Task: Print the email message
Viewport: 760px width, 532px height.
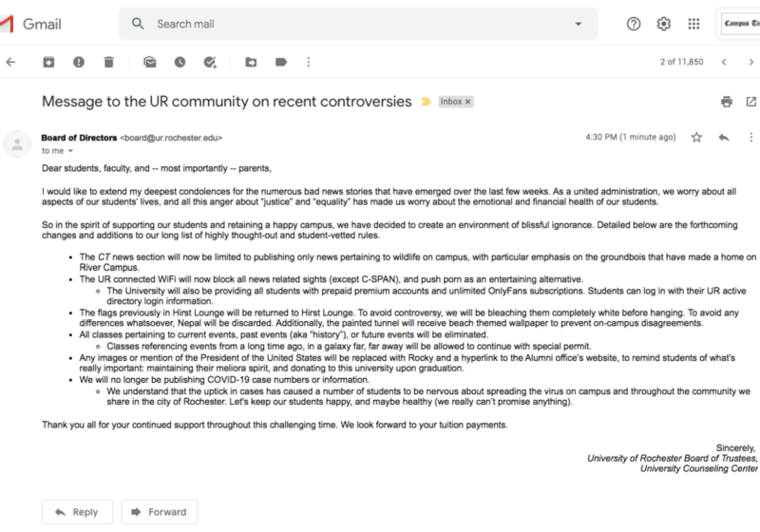Action: pyautogui.click(x=727, y=102)
